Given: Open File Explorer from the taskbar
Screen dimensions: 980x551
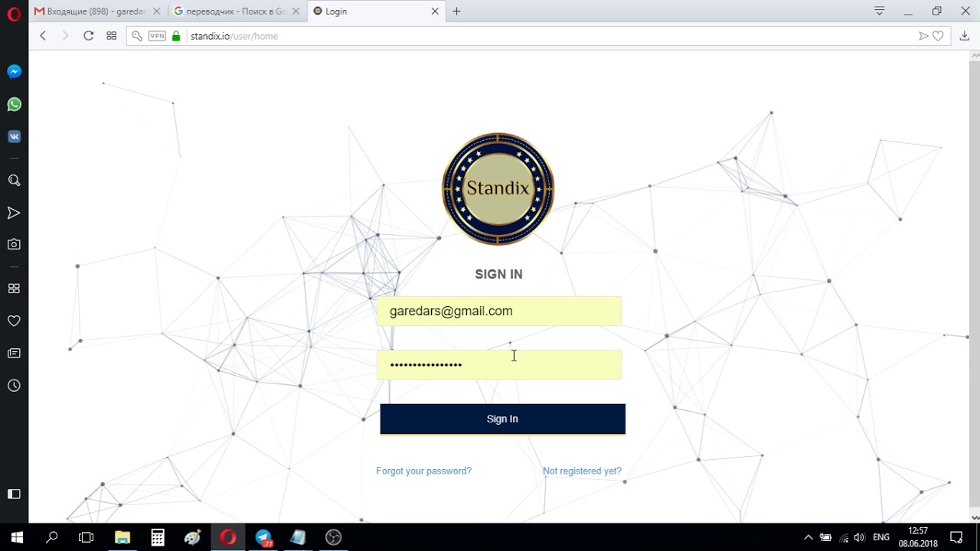Looking at the screenshot, I should tap(122, 537).
